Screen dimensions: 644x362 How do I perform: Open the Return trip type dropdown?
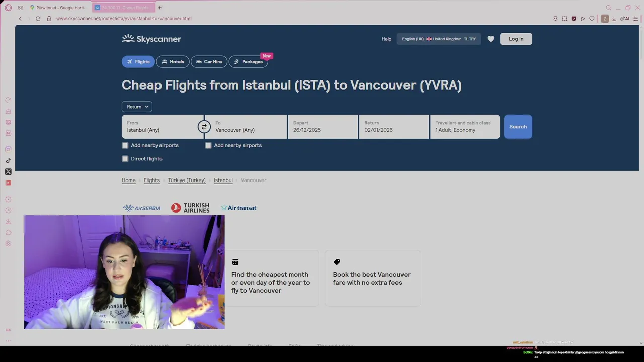tap(137, 107)
